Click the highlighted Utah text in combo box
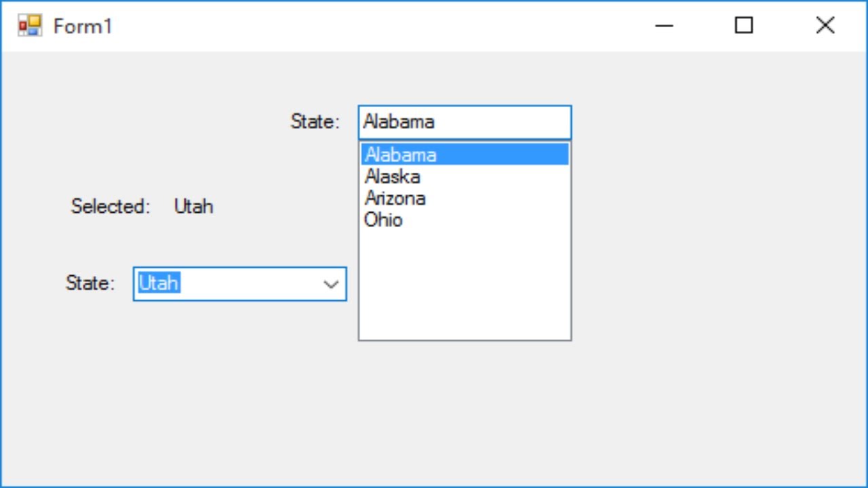The width and height of the screenshot is (868, 488). 159,283
